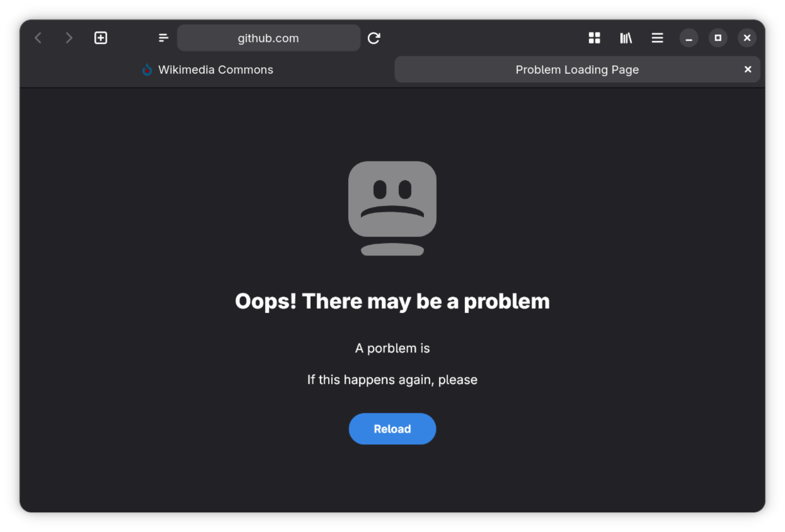Click the blue Reload button
The height and width of the screenshot is (532, 785).
[x=392, y=429]
